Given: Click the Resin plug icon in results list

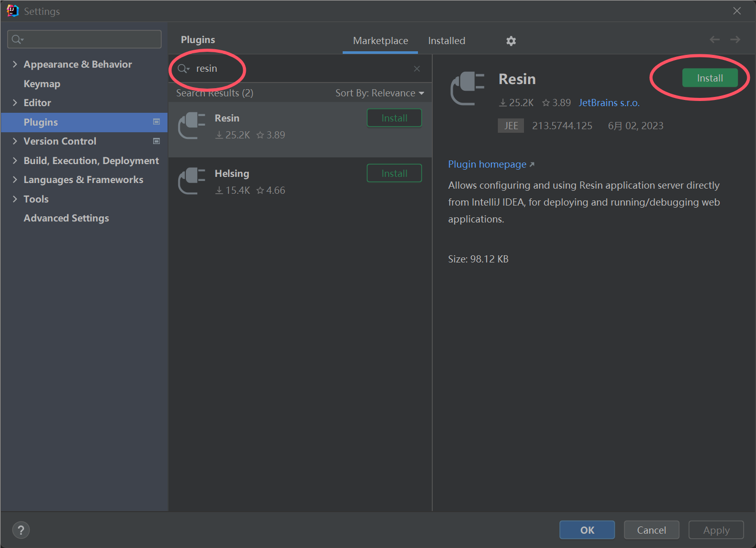Looking at the screenshot, I should point(192,126).
